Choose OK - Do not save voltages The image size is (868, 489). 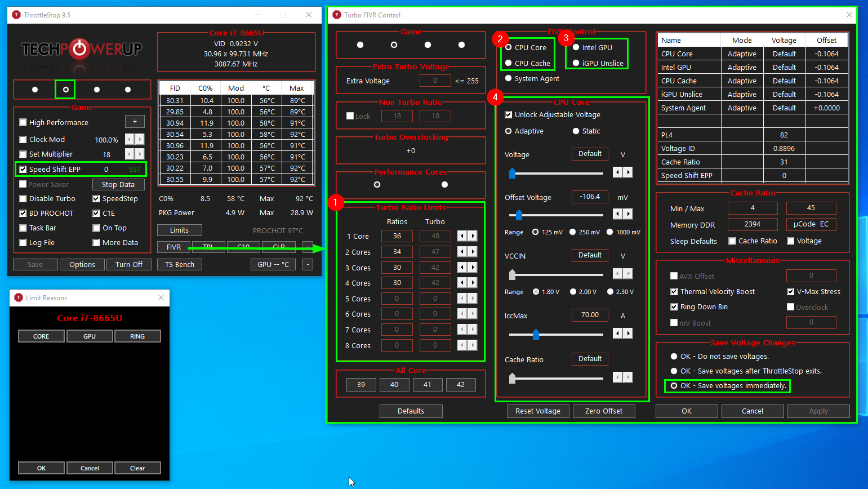pyautogui.click(x=674, y=356)
